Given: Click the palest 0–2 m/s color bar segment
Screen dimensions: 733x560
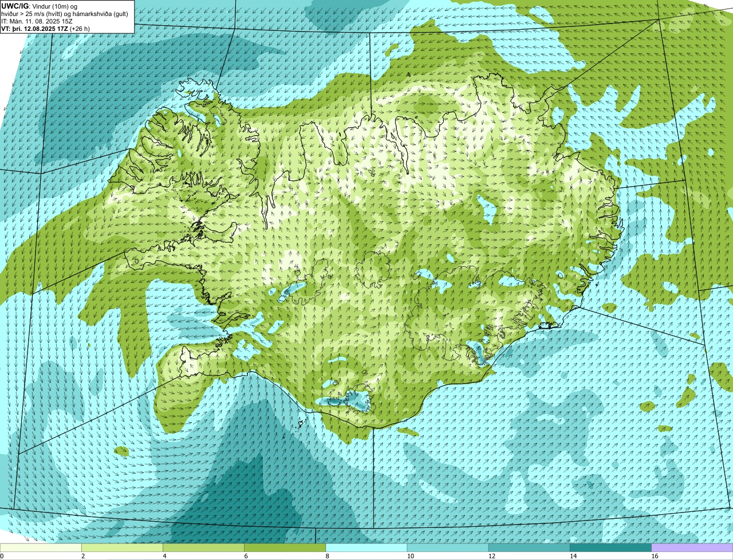Looking at the screenshot, I should 41,548.
